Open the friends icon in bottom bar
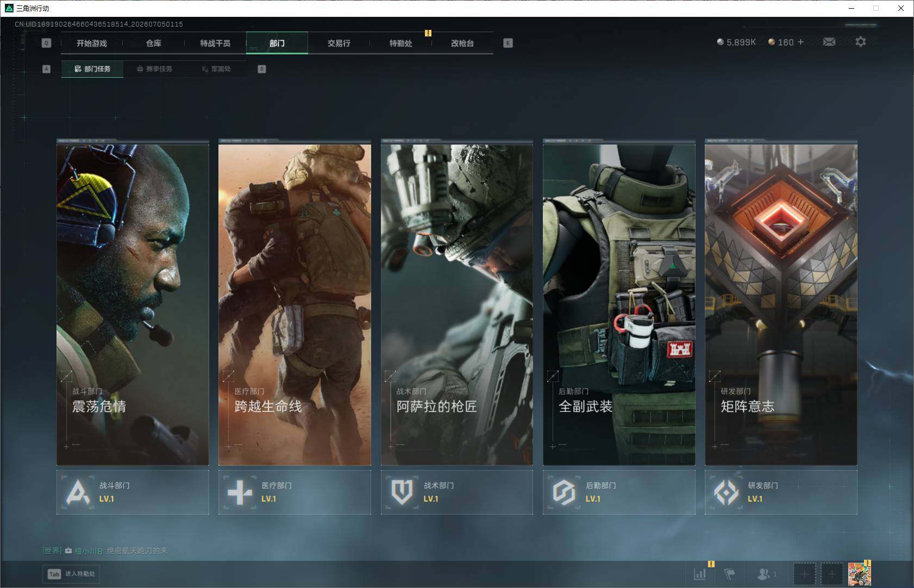 [x=767, y=573]
